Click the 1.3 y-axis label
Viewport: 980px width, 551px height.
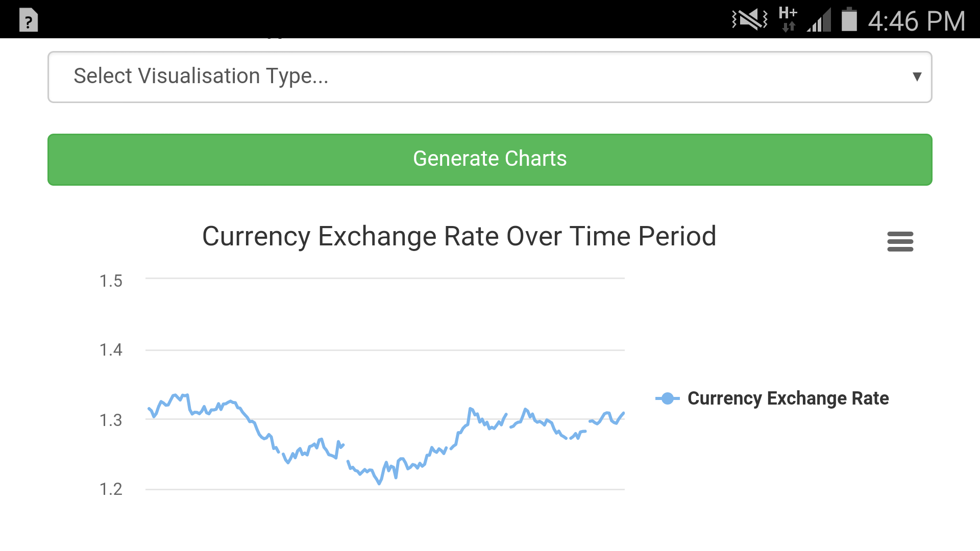tap(111, 420)
